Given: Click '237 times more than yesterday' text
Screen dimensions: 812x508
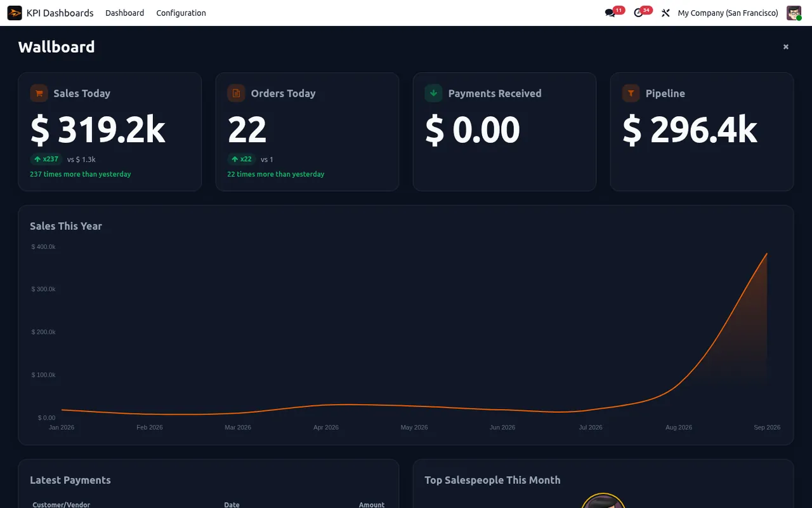Looking at the screenshot, I should pos(81,174).
